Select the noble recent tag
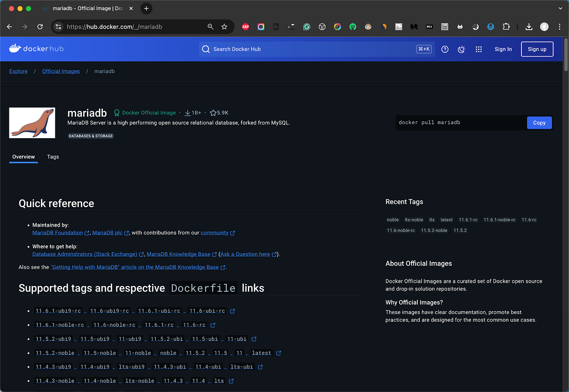The width and height of the screenshot is (569, 392). click(x=393, y=220)
